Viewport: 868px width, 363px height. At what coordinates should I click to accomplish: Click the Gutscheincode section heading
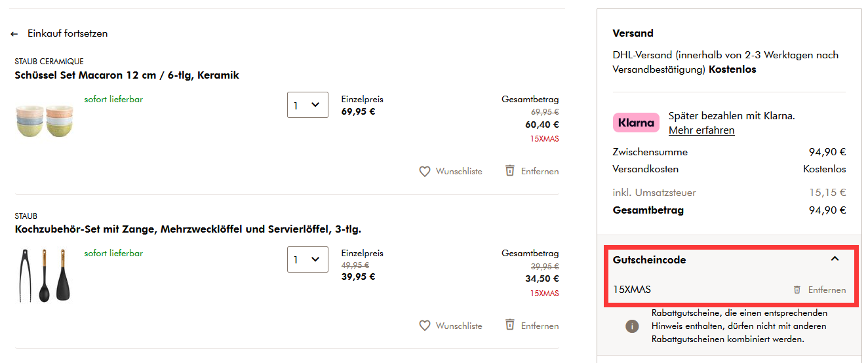click(x=649, y=260)
